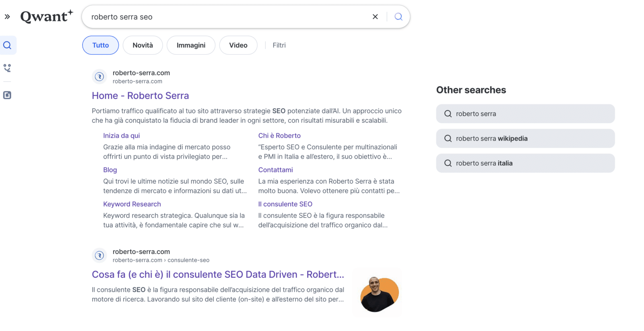Image resolution: width=644 pixels, height=331 pixels.
Task: Open Home - Roberto Serra result title
Action: click(x=140, y=95)
